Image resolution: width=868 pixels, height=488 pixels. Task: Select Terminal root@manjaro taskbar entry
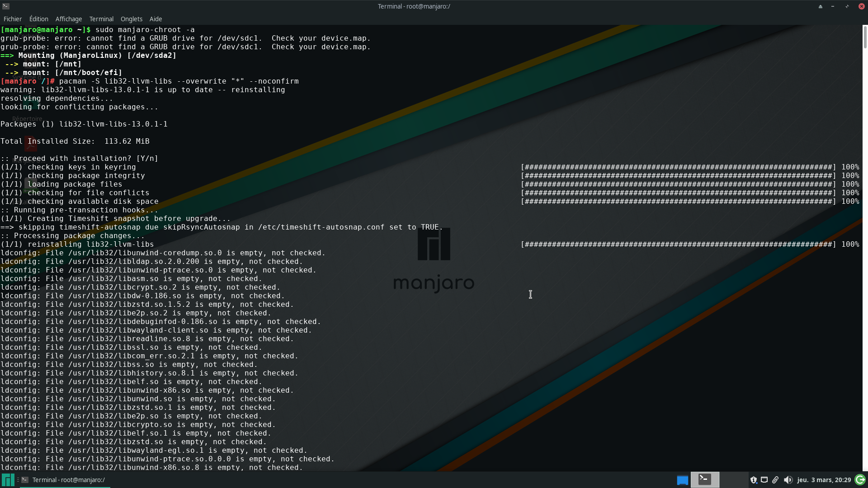68,480
